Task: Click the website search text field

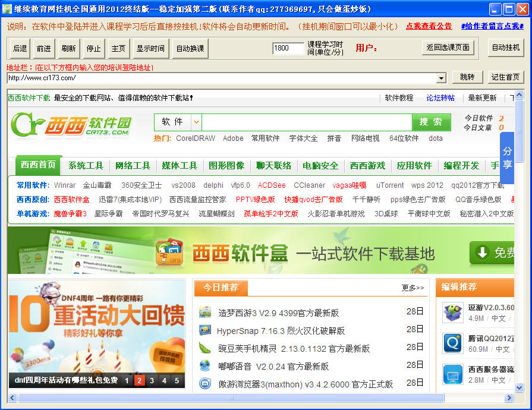Action: pyautogui.click(x=307, y=122)
